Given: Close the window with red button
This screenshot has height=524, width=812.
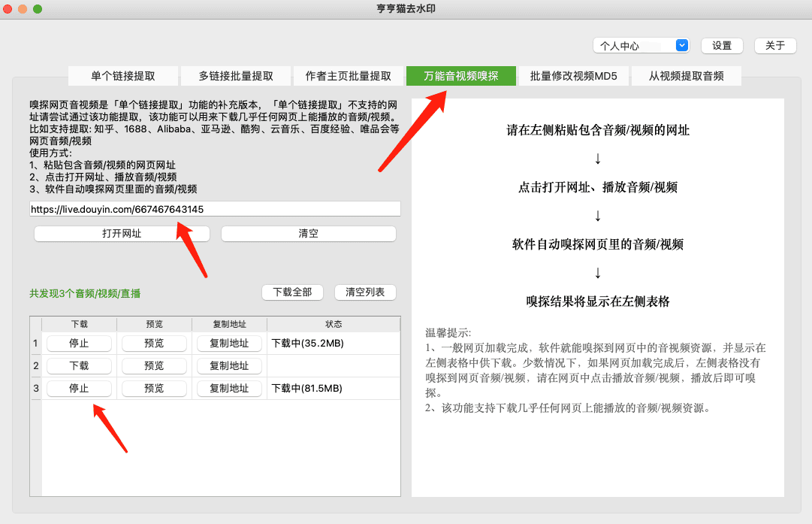Looking at the screenshot, I should coord(8,9).
